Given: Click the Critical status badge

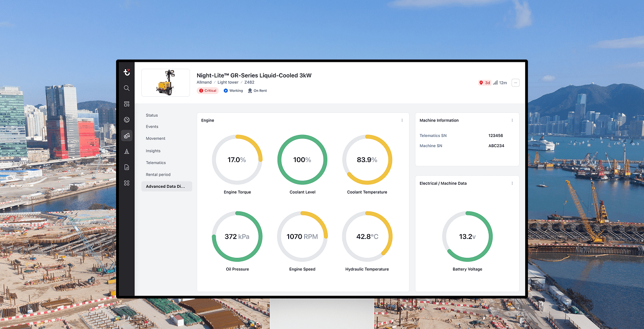Looking at the screenshot, I should coord(207,90).
